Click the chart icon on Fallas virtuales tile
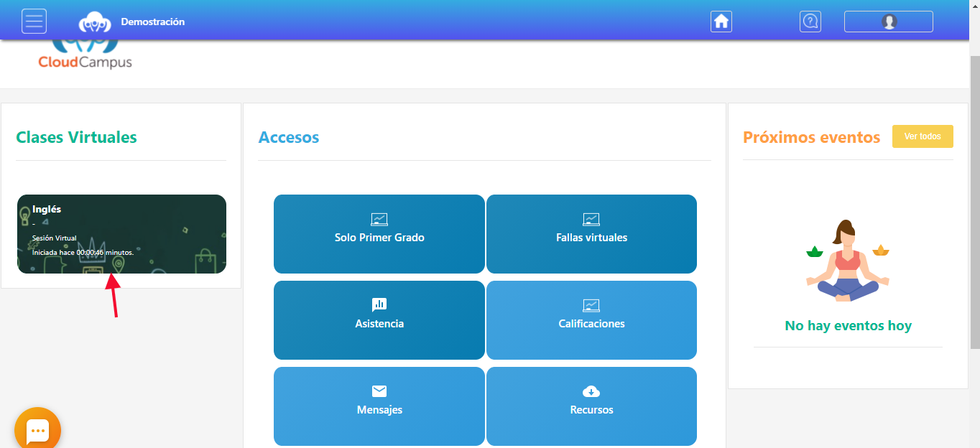This screenshot has width=980, height=448. [591, 220]
